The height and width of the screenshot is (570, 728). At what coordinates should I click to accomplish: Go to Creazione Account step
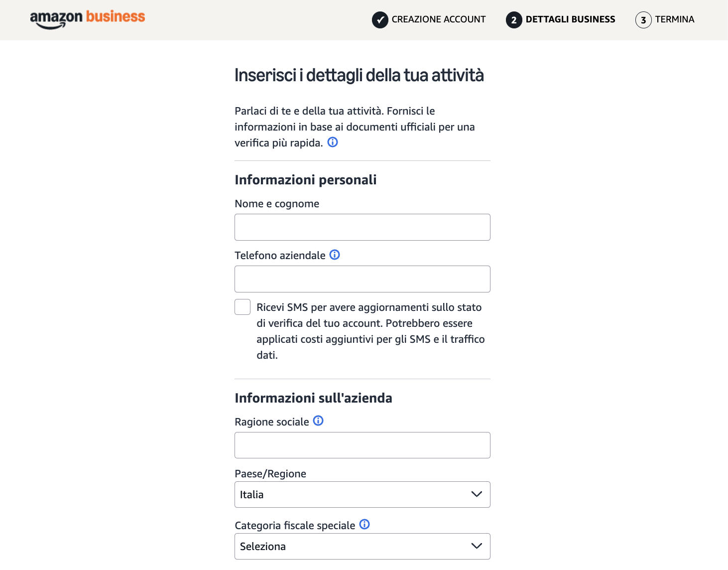438,19
